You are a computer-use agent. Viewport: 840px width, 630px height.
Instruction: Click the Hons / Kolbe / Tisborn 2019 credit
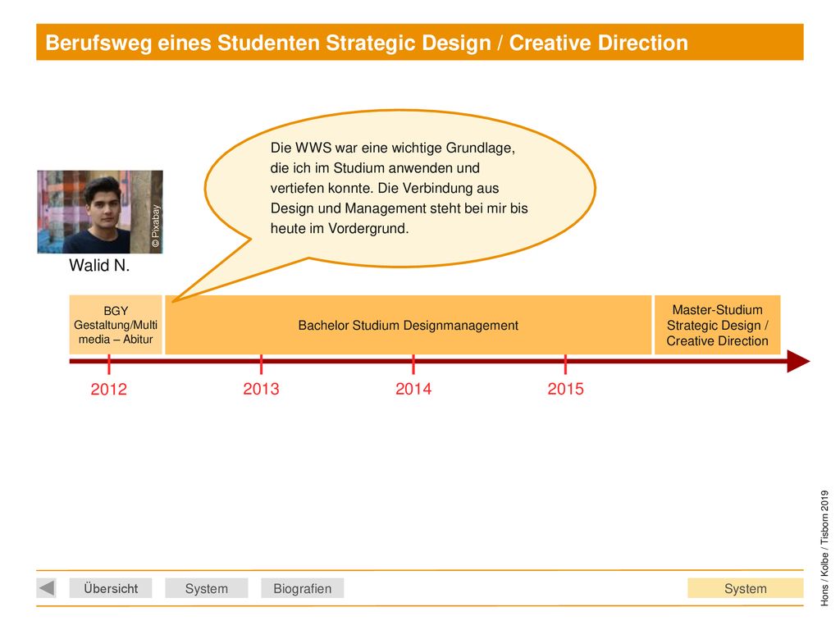[824, 548]
